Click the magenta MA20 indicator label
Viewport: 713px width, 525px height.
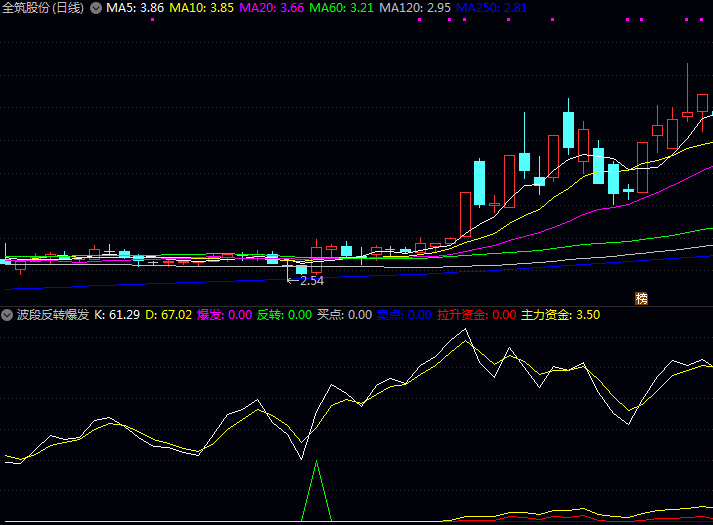tap(272, 8)
